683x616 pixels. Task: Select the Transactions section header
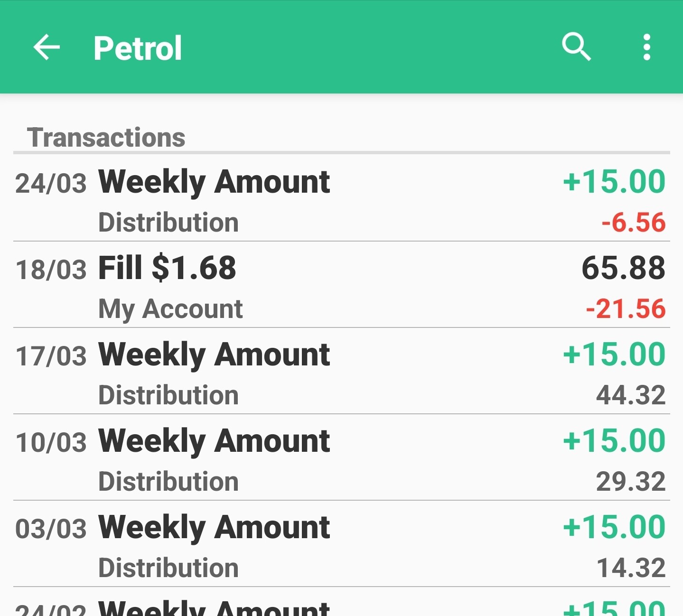pos(106,137)
